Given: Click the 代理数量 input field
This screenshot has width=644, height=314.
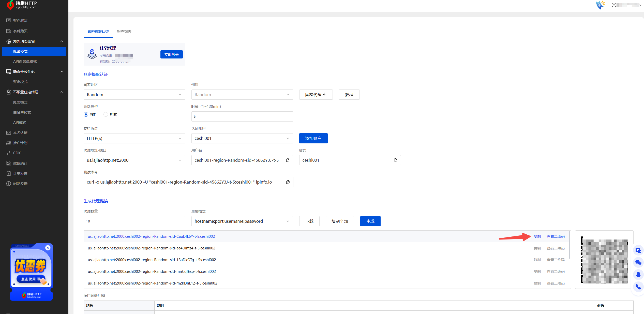Looking at the screenshot, I should coord(134,221).
